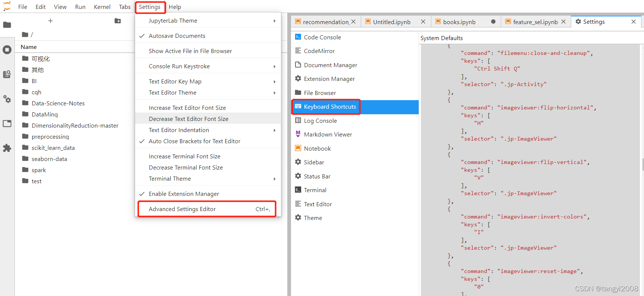Open the Property Inspector gears sidebar icon
The height and width of the screenshot is (296, 644).
[7, 99]
